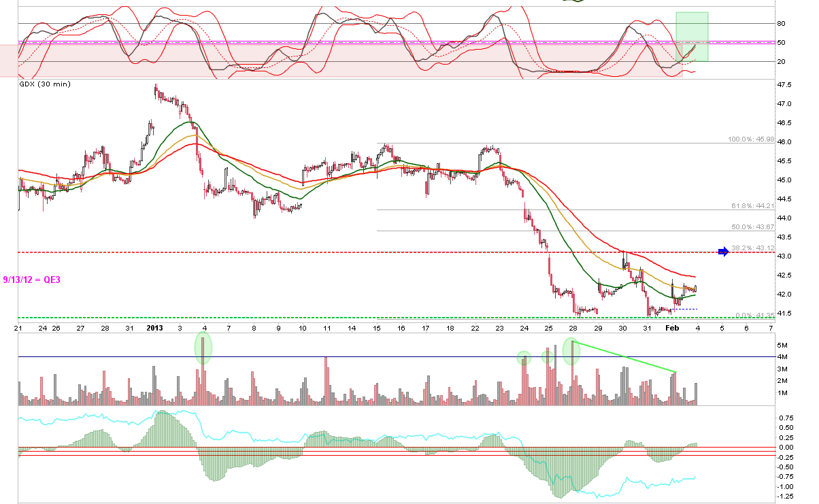Click the 44.0 price axis label
This screenshot has width=819, height=504.
(786, 218)
